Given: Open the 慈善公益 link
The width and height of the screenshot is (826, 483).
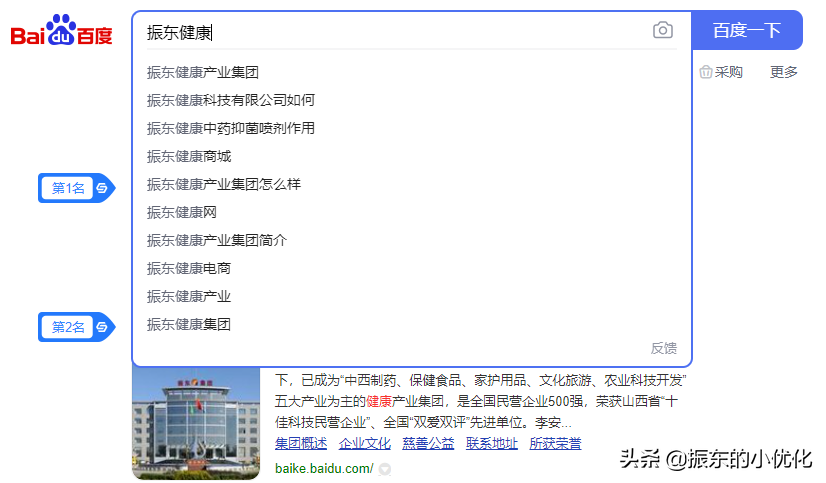Looking at the screenshot, I should pos(428,443).
